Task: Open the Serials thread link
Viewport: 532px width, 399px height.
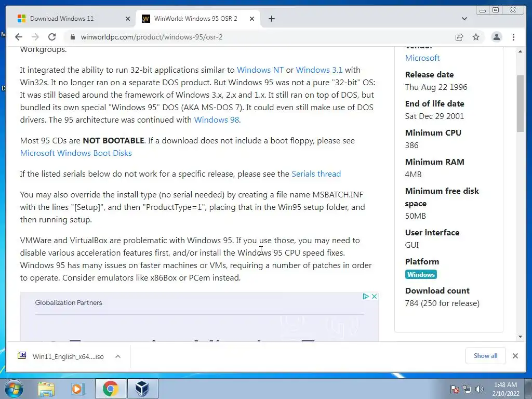Action: point(316,174)
